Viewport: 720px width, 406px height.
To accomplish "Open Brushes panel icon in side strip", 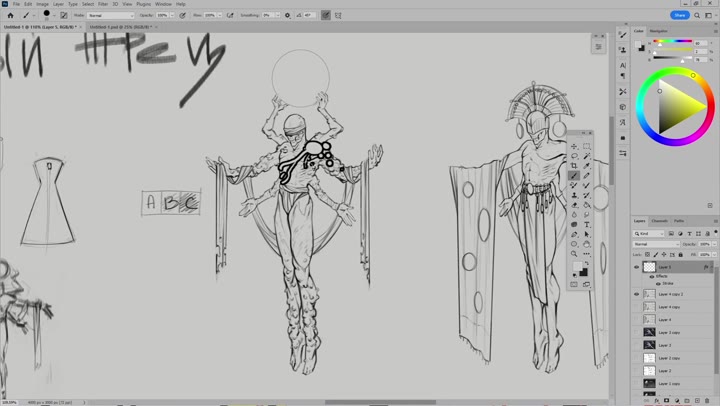I will [623, 35].
